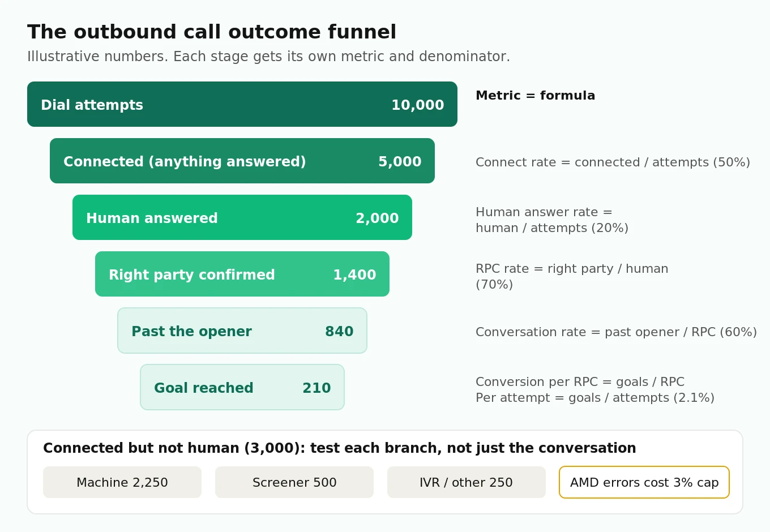
Task: Select the Human answer rate formula text
Action: 552,220
